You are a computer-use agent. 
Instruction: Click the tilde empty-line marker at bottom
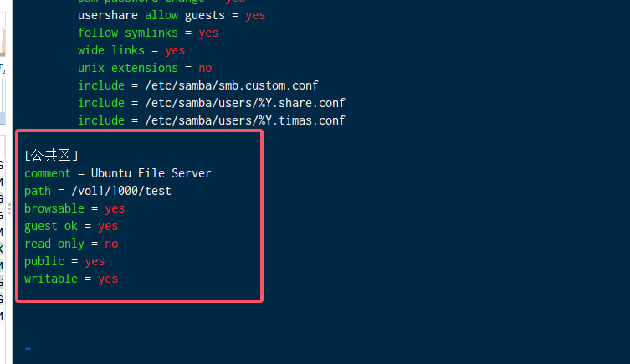click(28, 349)
